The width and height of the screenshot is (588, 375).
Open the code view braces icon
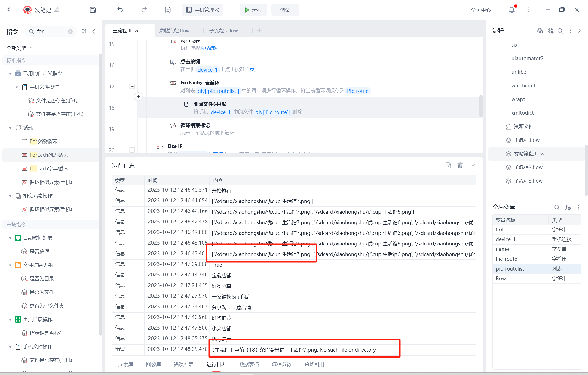(x=168, y=10)
